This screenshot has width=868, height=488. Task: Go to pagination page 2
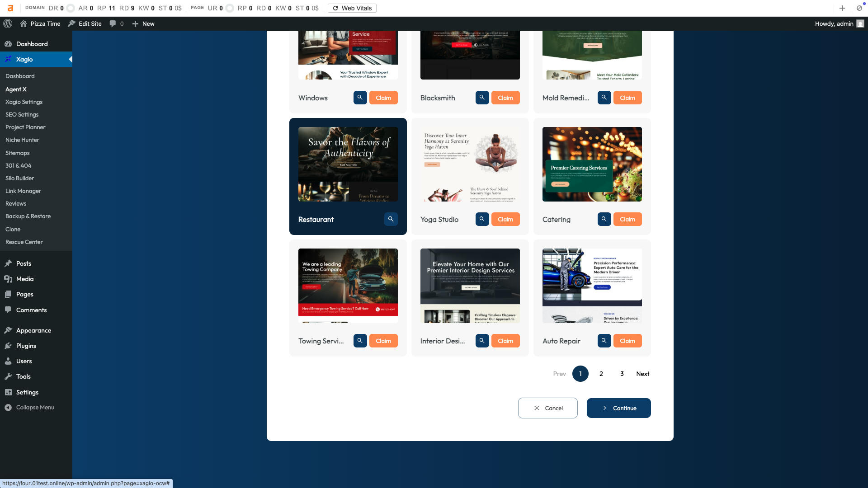(x=601, y=374)
